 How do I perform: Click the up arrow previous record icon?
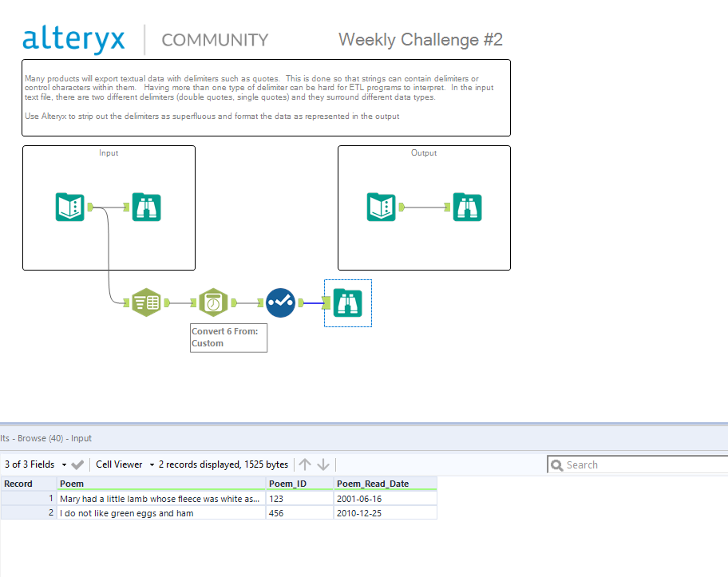coord(305,464)
